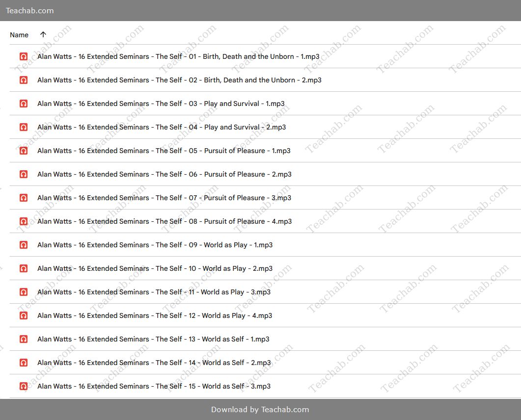Open file 01 - Birth, Death and the Unborn - 1.mp3

[x=178, y=56]
